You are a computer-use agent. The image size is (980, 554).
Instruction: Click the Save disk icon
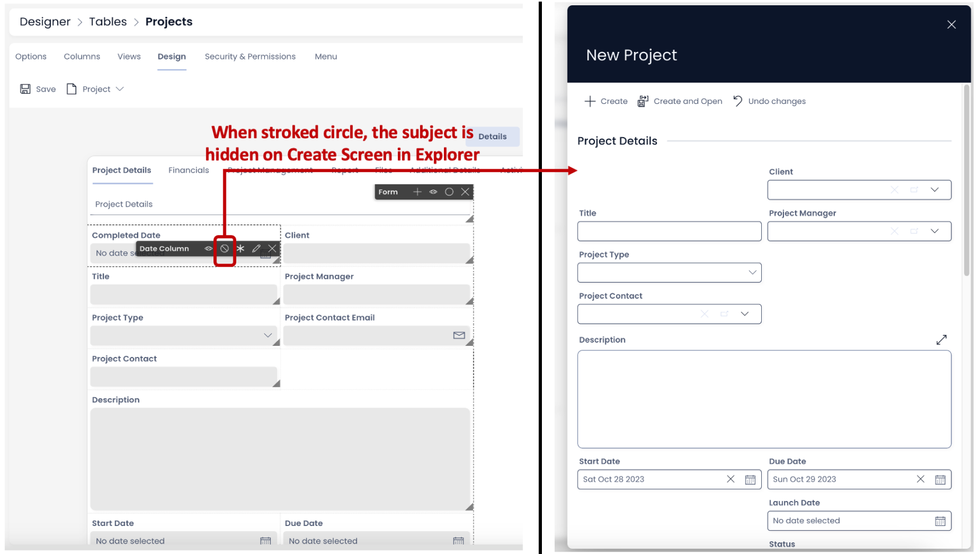[25, 89]
